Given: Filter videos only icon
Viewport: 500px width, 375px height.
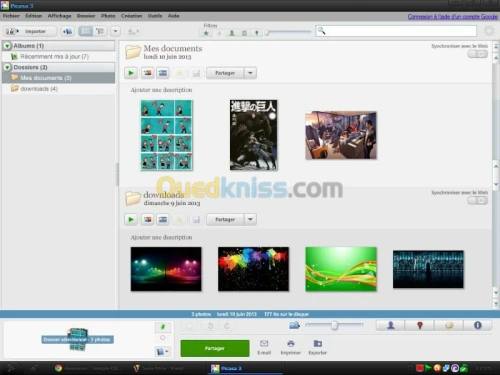Looking at the screenshot, I should pyautogui.click(x=244, y=33).
